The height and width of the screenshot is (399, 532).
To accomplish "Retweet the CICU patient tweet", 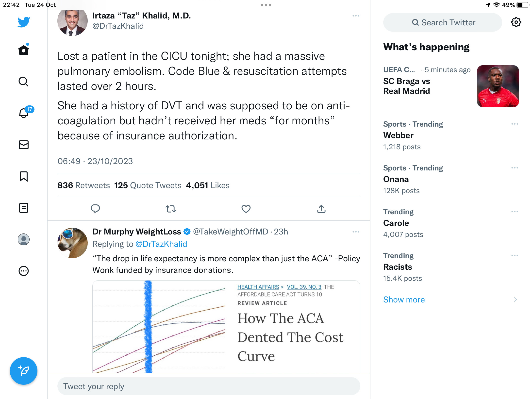I will [x=170, y=209].
